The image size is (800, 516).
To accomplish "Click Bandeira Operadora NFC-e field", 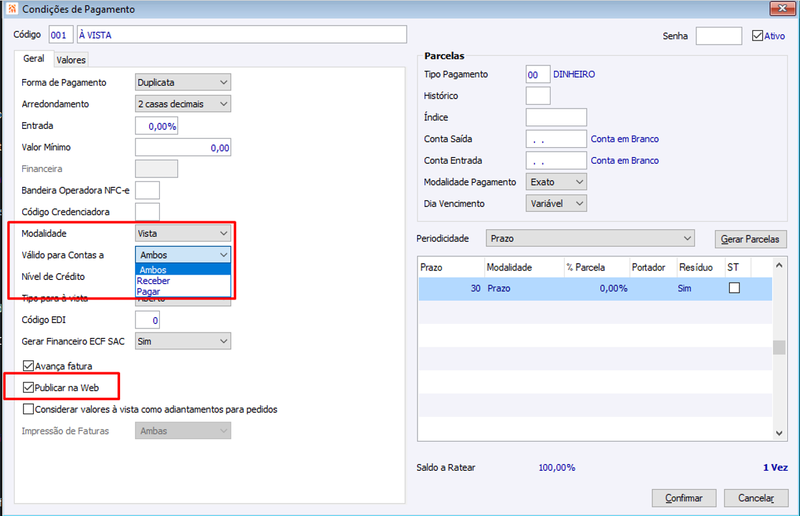I will [147, 190].
